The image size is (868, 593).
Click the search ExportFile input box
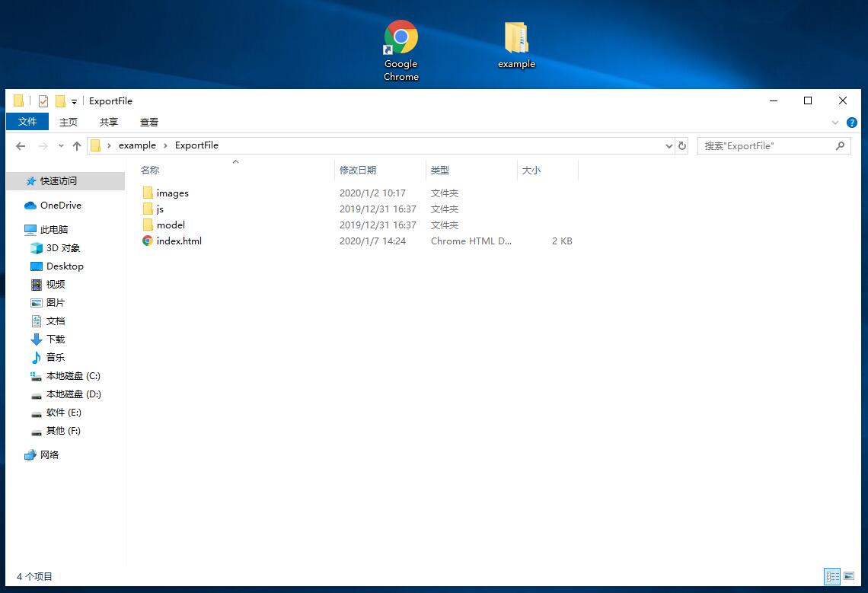click(x=765, y=145)
